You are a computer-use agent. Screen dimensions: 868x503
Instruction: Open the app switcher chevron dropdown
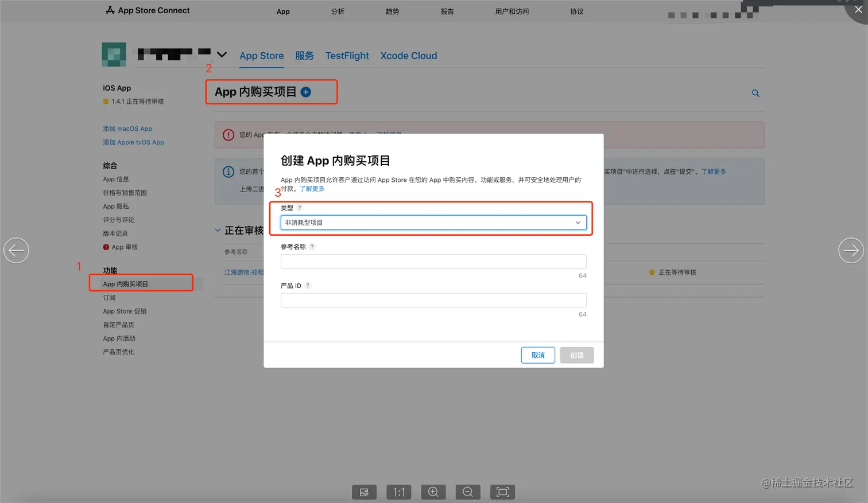222,54
